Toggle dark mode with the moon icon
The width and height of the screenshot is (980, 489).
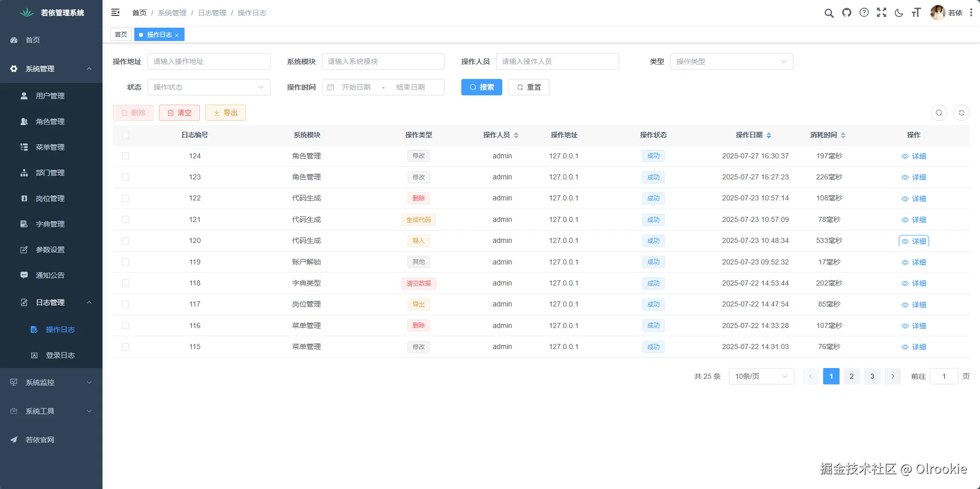pyautogui.click(x=899, y=13)
